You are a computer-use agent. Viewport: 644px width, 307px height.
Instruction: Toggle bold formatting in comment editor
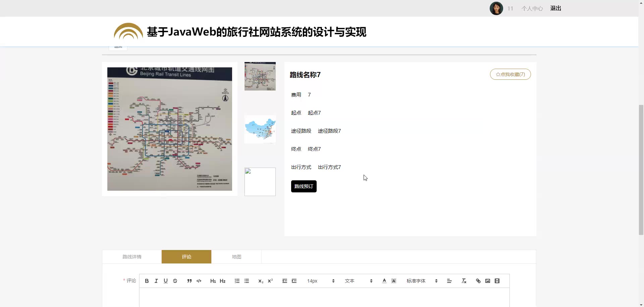[x=147, y=281]
